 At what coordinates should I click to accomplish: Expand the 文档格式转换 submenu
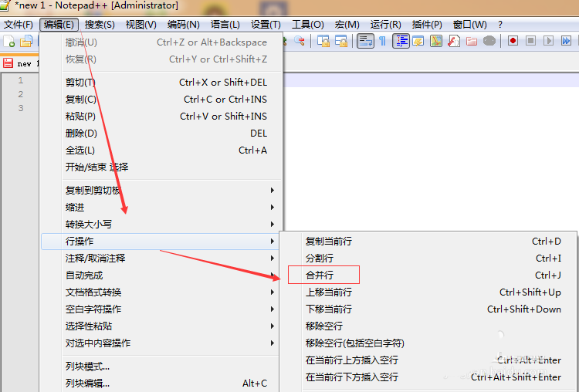[161, 292]
